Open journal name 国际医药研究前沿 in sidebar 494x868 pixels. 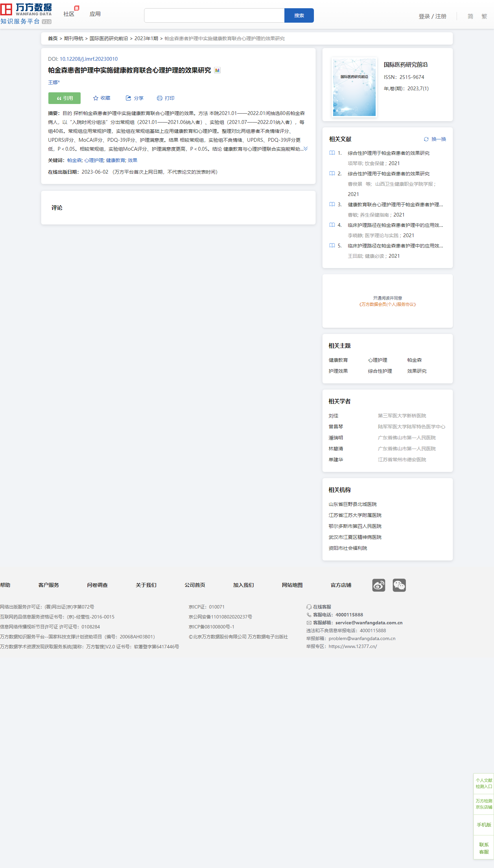tap(405, 65)
